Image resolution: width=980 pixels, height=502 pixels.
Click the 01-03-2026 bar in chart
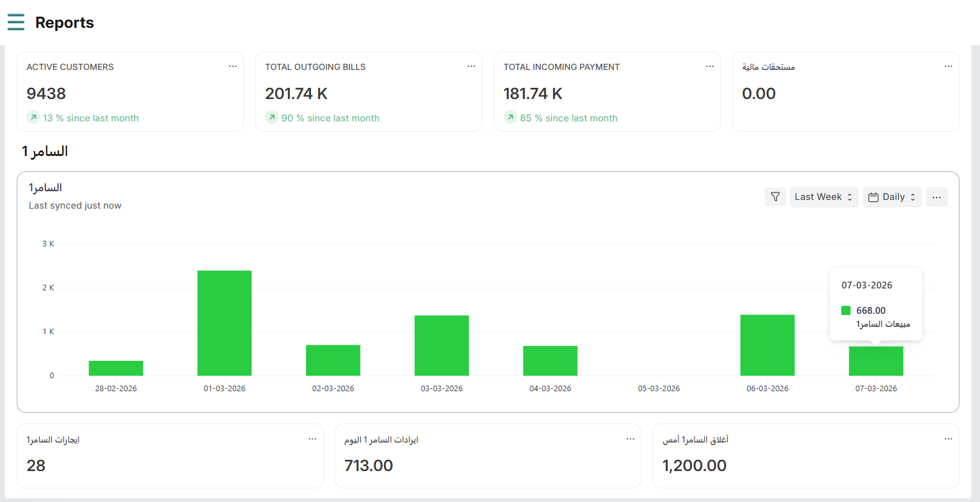224,323
